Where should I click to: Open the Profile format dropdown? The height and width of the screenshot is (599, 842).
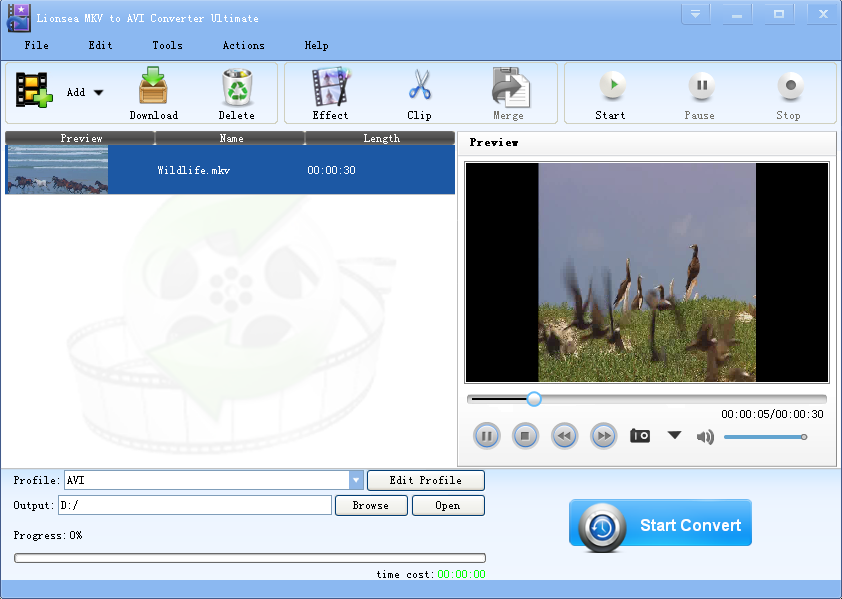coord(356,481)
